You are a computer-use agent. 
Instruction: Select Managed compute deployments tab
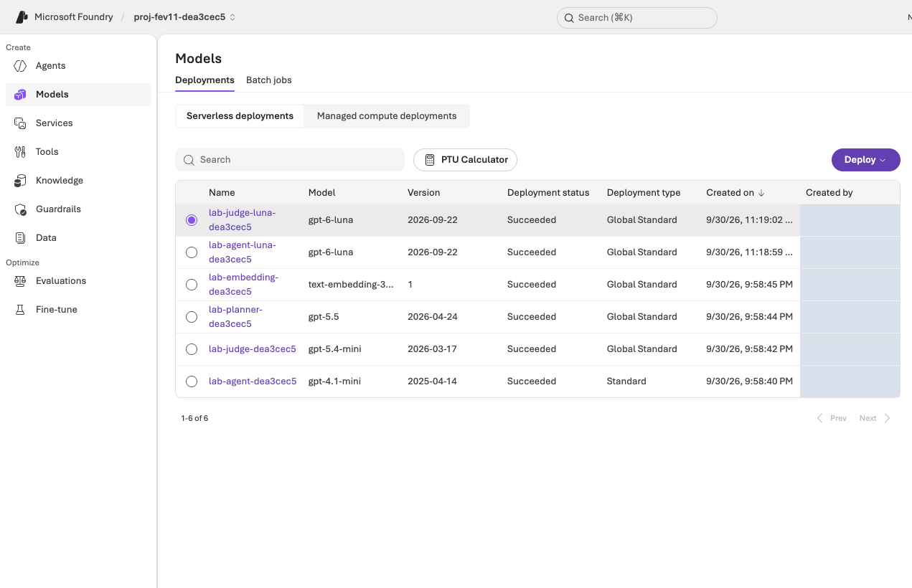pos(387,116)
